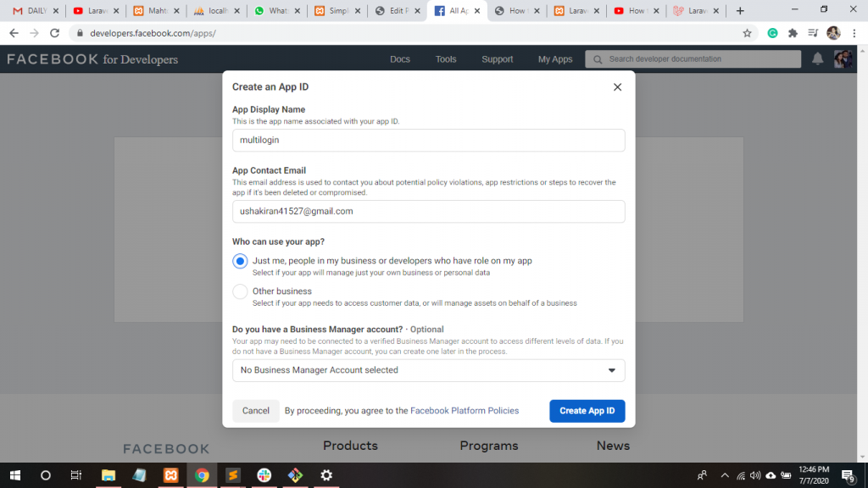This screenshot has height=488, width=868.
Task: Click the Programs footer heading
Action: click(489, 446)
